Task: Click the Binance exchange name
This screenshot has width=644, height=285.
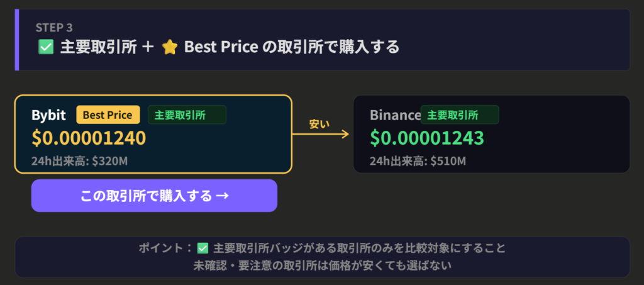Action: (x=395, y=116)
